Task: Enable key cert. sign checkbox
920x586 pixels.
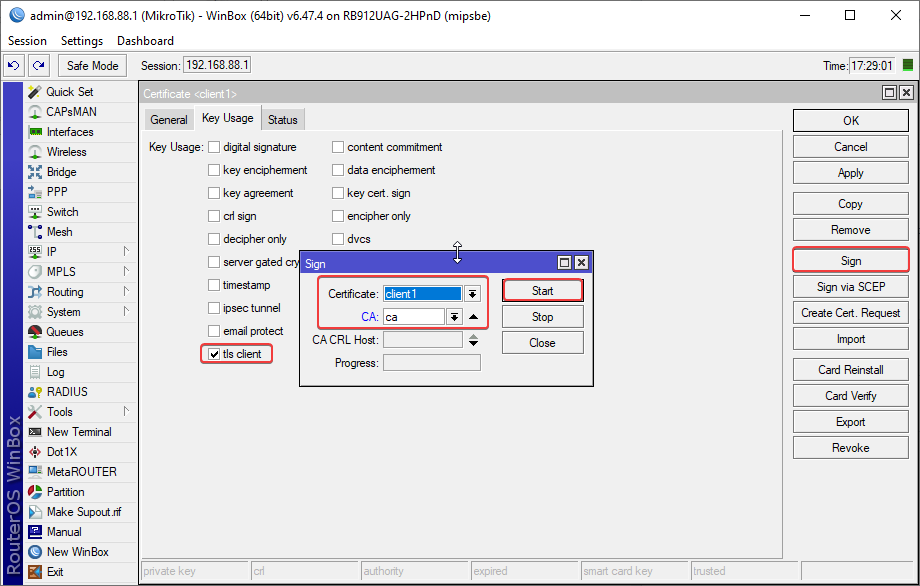Action: coord(338,193)
